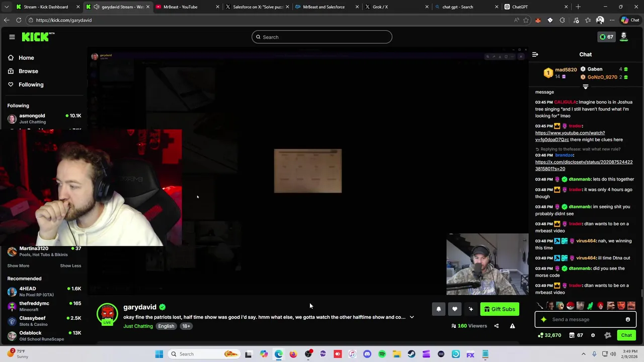Open the Odablock recommended channel
The image size is (644, 362).
click(44, 335)
